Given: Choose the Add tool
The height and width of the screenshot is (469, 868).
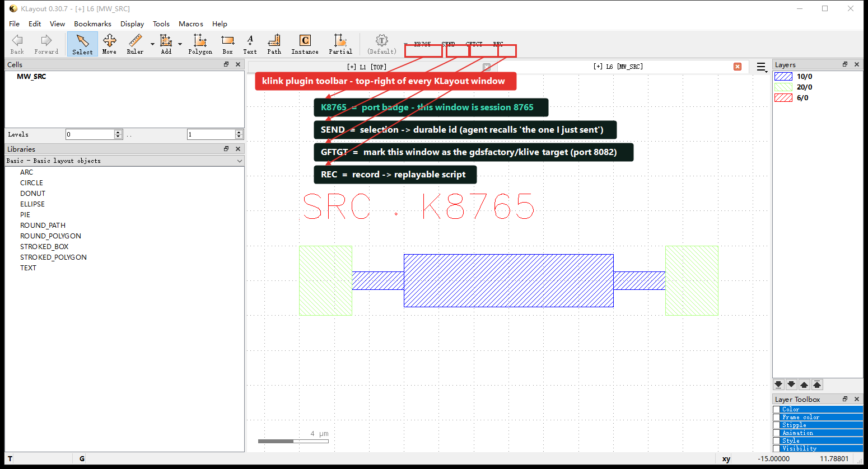Looking at the screenshot, I should pos(166,44).
